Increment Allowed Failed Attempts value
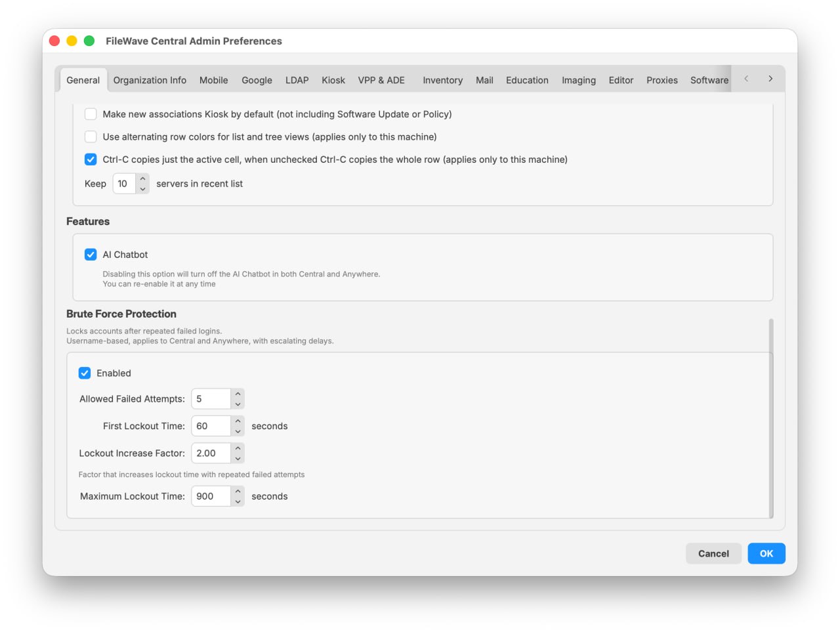This screenshot has width=840, height=632. (x=238, y=394)
